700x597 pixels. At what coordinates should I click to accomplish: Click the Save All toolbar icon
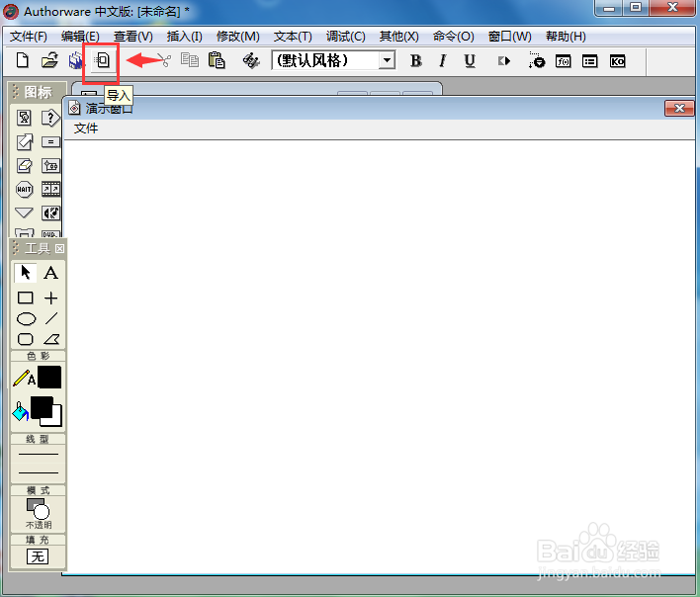point(76,60)
